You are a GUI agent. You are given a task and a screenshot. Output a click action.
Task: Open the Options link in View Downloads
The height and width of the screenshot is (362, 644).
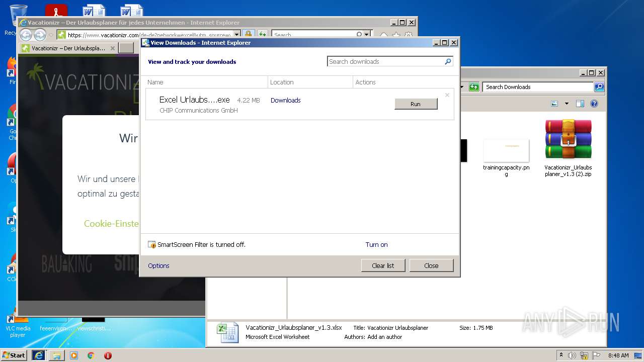(158, 265)
